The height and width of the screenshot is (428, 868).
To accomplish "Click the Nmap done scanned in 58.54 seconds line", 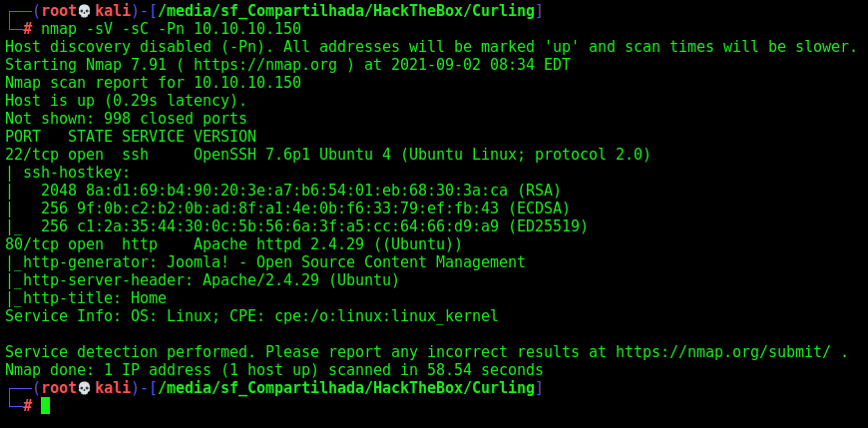I will (x=274, y=370).
